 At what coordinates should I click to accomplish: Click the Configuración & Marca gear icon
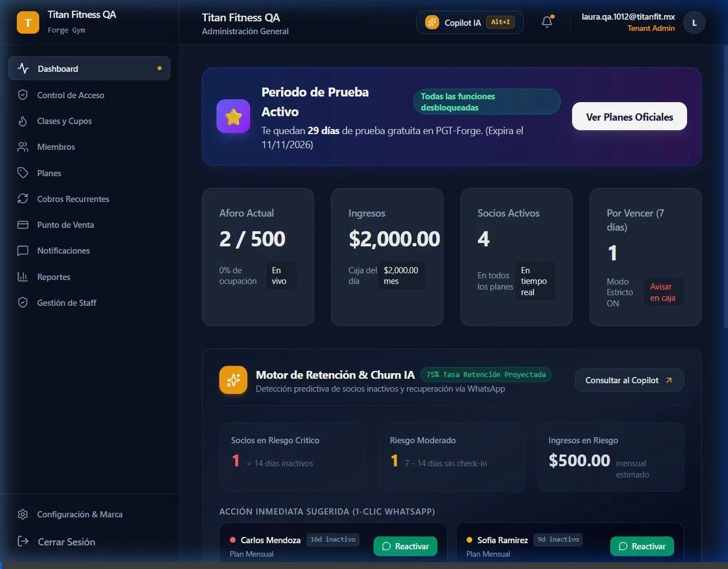(23, 514)
